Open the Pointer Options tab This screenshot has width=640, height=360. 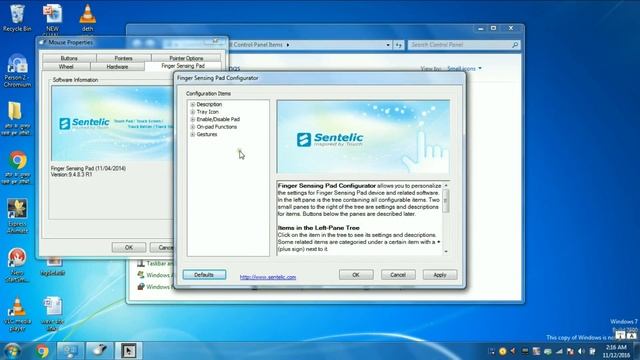186,58
